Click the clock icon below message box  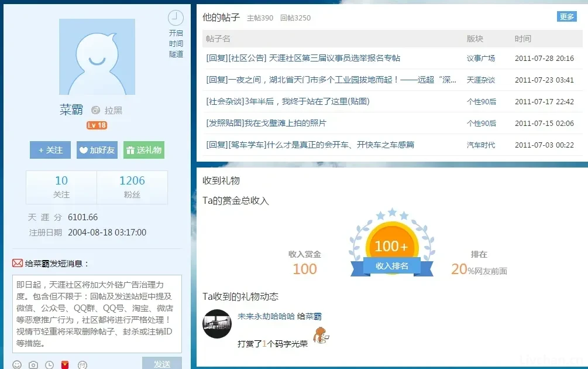(x=50, y=364)
